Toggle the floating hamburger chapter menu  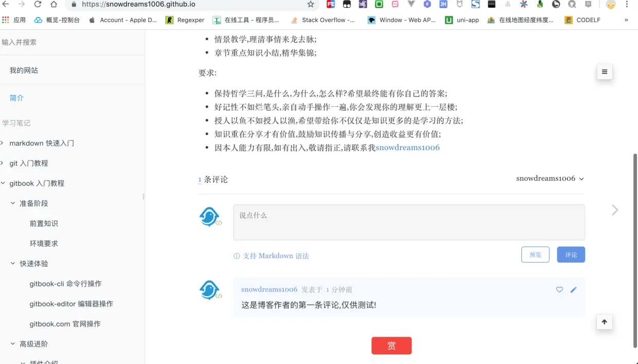[x=604, y=72]
